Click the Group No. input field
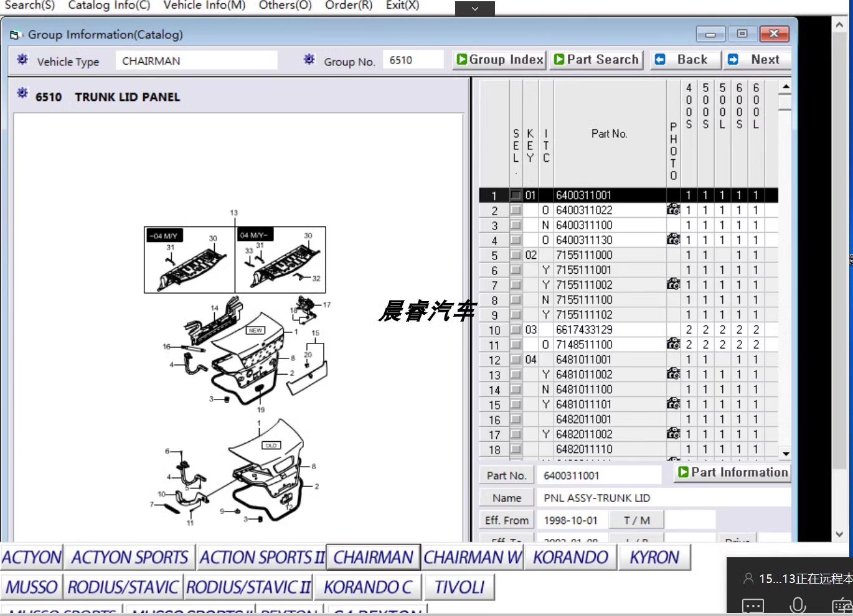 coord(413,60)
